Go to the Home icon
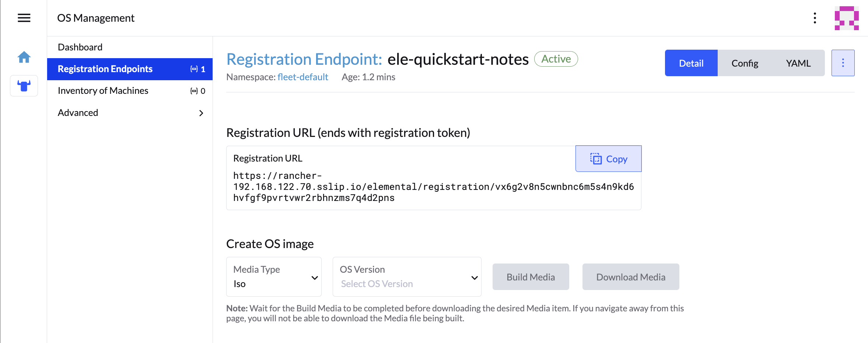868x343 pixels. 24,57
